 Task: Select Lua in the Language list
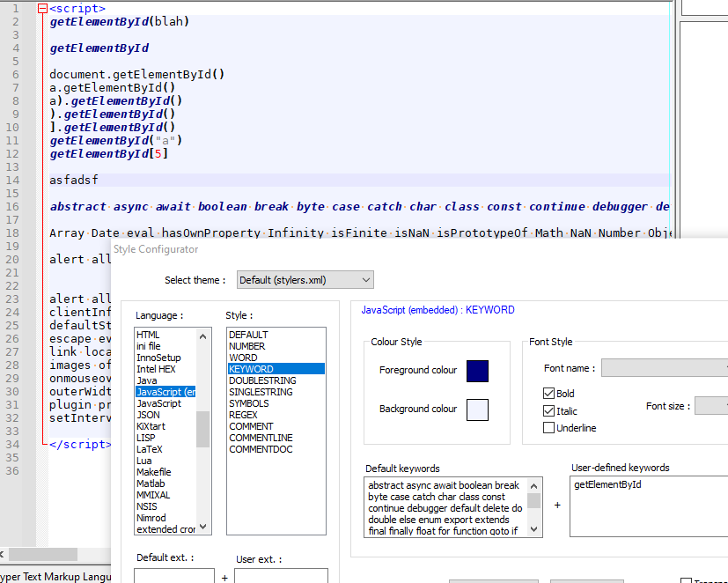point(144,461)
